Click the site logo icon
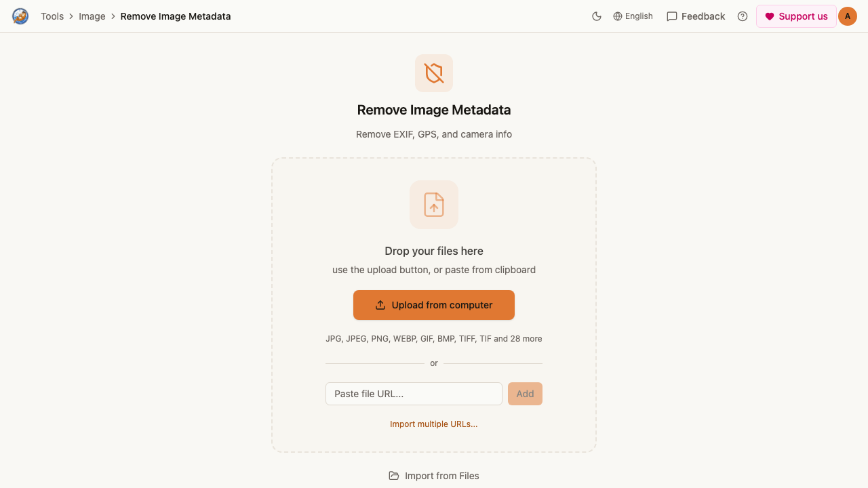This screenshot has width=868, height=488. [20, 16]
